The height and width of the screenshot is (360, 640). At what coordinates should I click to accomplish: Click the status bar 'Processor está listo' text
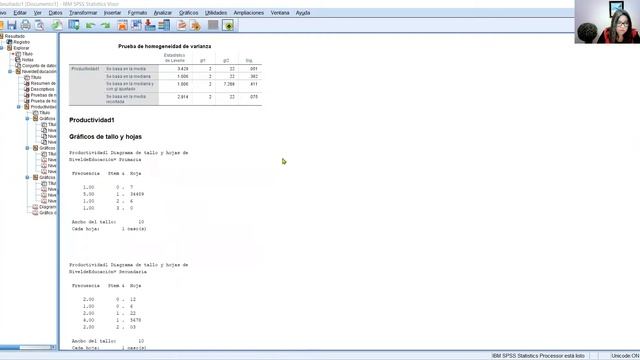tap(538, 356)
